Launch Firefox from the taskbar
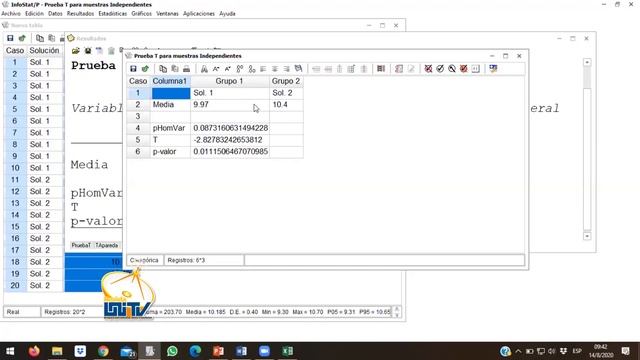640x360 pixels. click(34, 351)
